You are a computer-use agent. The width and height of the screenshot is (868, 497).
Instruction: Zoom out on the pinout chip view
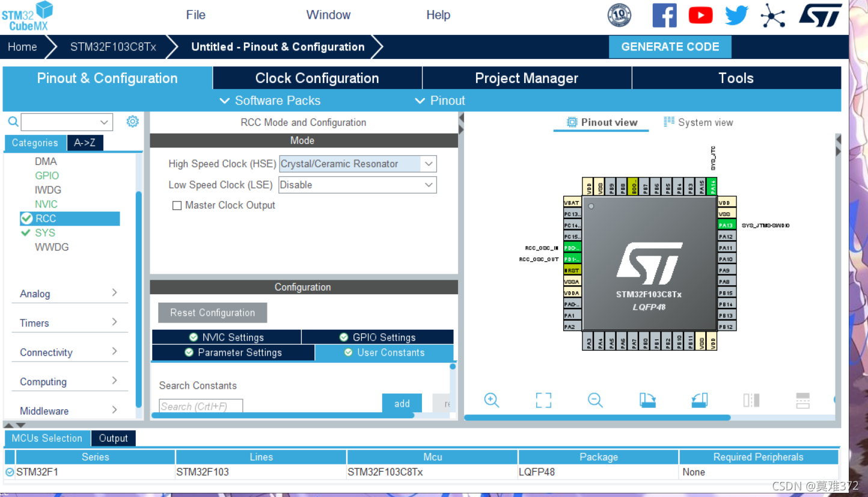click(595, 400)
